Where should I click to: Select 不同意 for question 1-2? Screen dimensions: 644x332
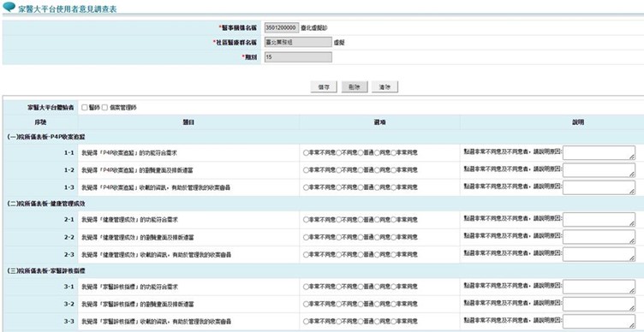pos(339,170)
